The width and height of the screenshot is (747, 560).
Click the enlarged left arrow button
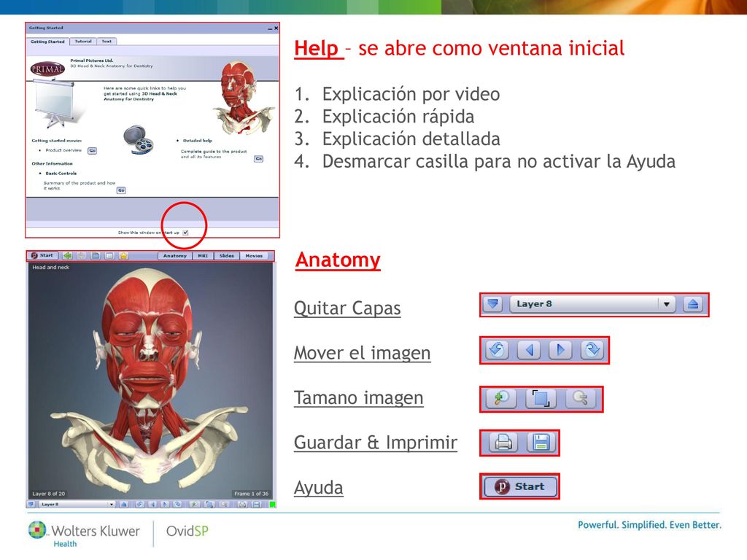[529, 350]
